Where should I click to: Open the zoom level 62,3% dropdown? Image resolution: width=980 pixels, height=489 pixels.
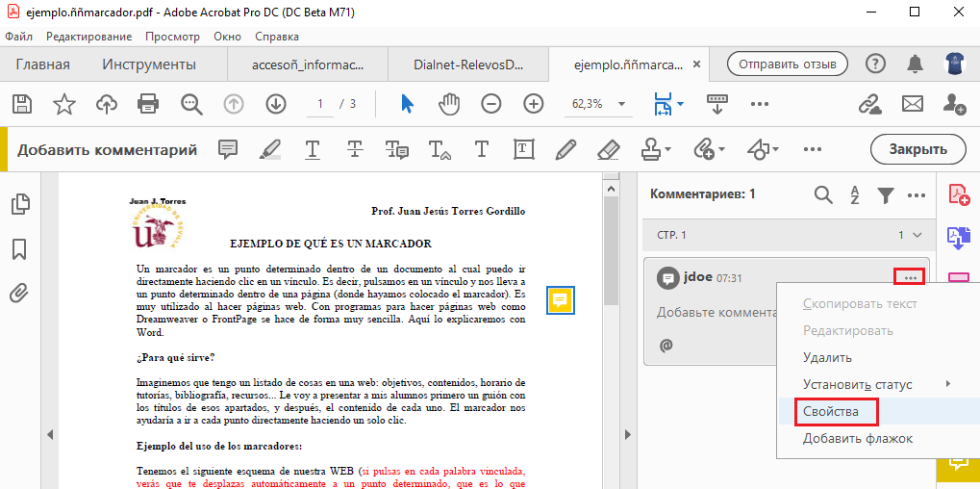[621, 104]
